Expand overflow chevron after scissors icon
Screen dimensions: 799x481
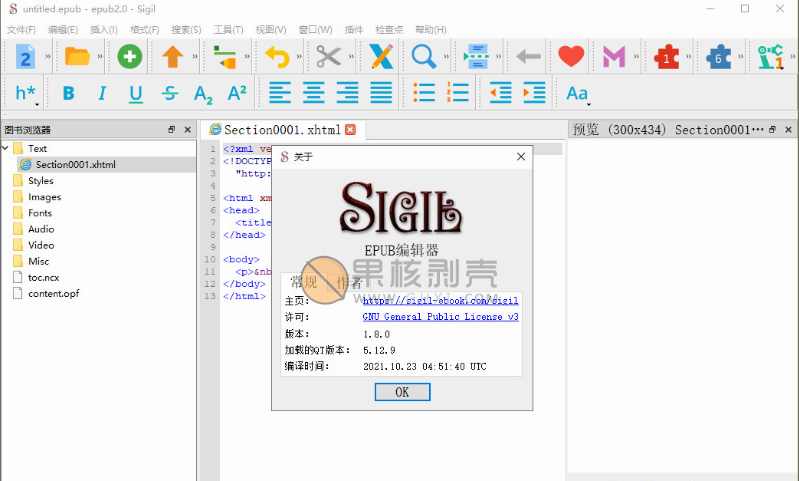(x=351, y=56)
